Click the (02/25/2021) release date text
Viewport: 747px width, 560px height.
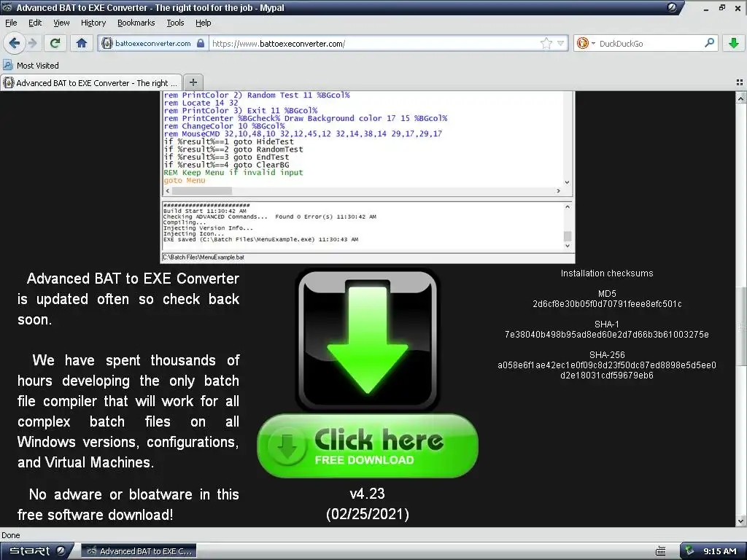(368, 514)
